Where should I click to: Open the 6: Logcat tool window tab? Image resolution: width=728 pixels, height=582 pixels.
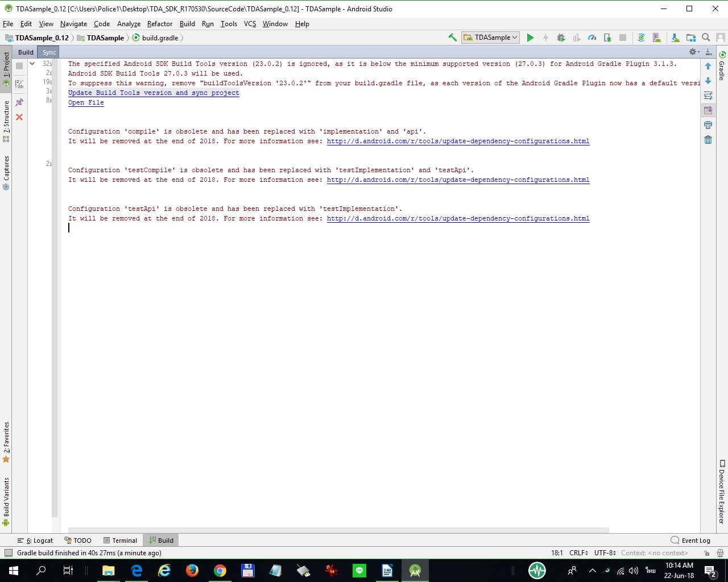pyautogui.click(x=35, y=541)
